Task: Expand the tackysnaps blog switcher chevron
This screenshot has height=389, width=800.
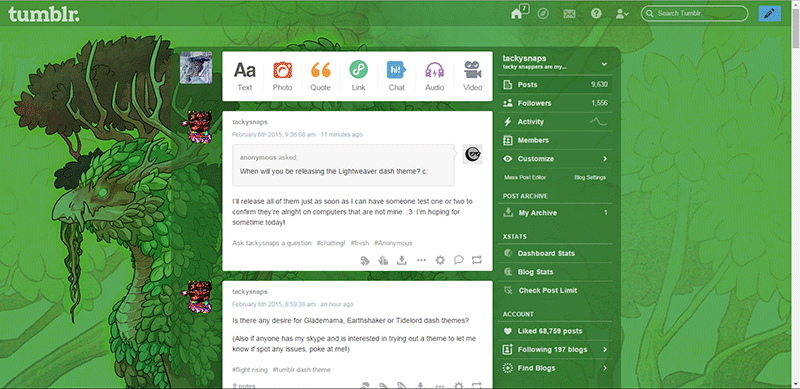Action: click(604, 64)
